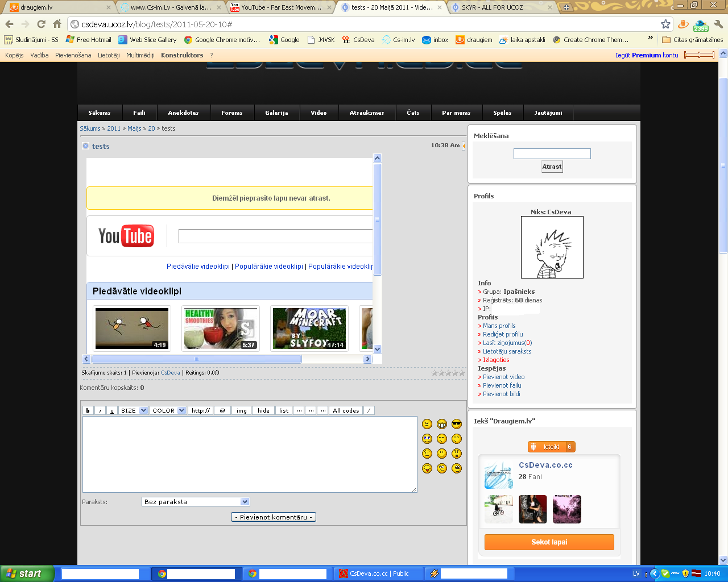Insert the surprised open-mouth emoticon
This screenshot has height=582, width=728.
(457, 454)
